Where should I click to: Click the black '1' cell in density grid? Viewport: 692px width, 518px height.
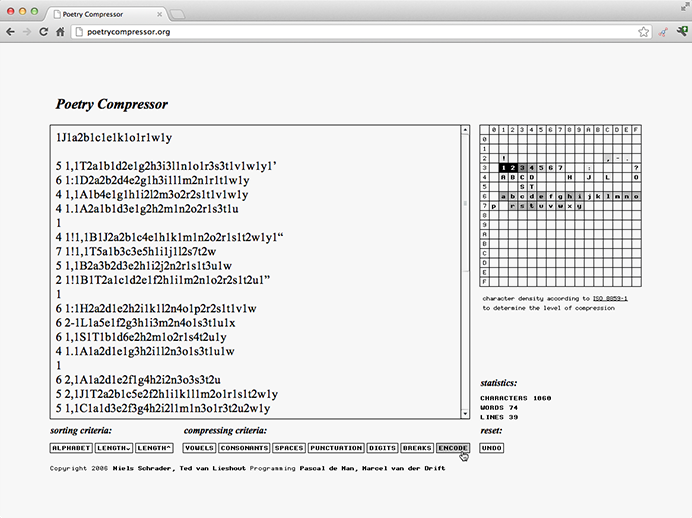(504, 168)
